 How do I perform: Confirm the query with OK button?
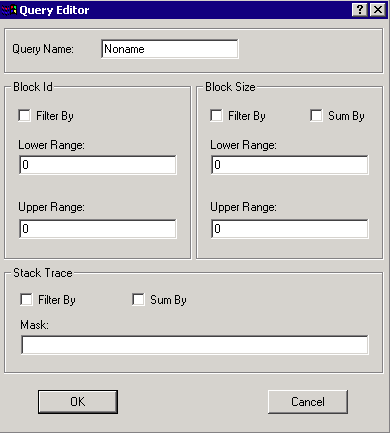pos(78,402)
